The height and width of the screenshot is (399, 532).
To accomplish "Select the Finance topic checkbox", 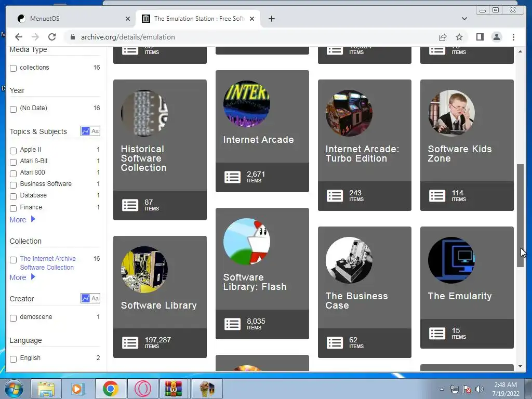I will point(13,208).
